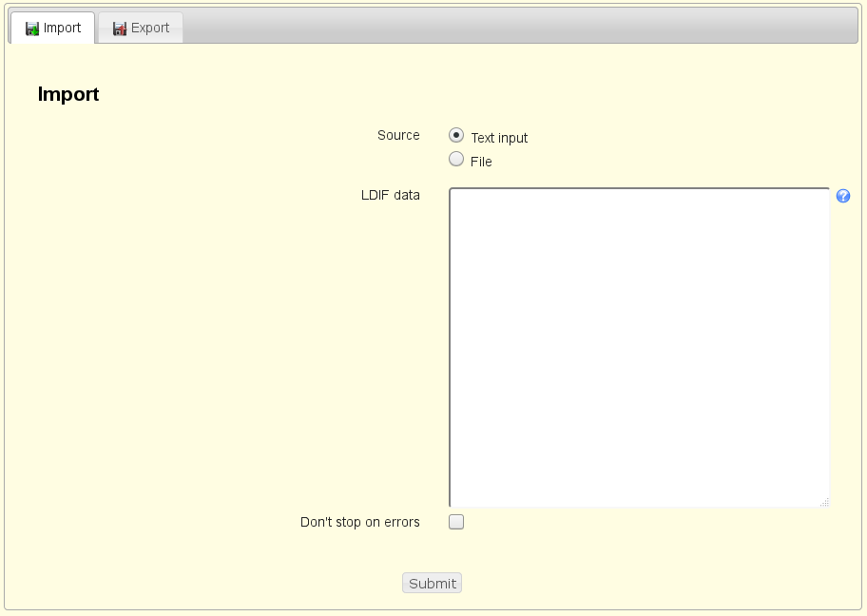Select the File source radio button
Viewport: 867px width, 616px height.
456,160
